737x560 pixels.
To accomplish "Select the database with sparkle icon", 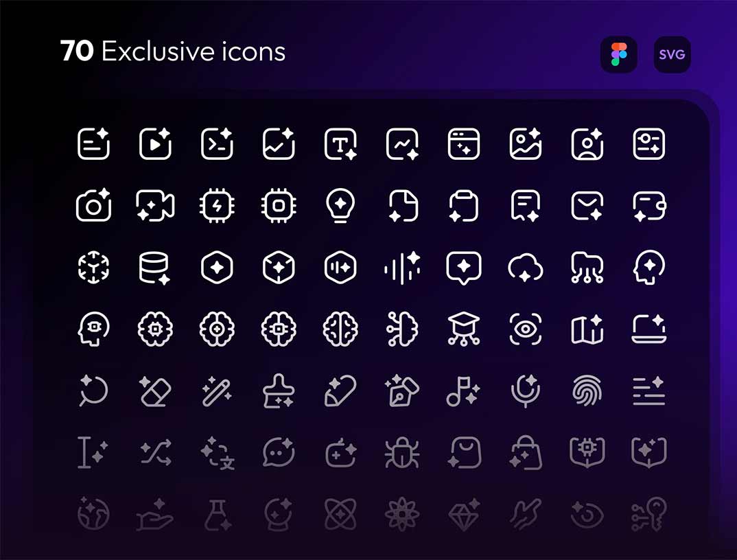I will [154, 268].
